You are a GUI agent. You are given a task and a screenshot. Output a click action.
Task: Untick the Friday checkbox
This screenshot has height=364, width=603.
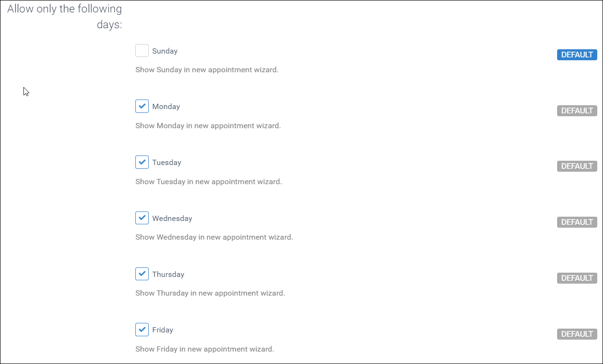pyautogui.click(x=142, y=330)
